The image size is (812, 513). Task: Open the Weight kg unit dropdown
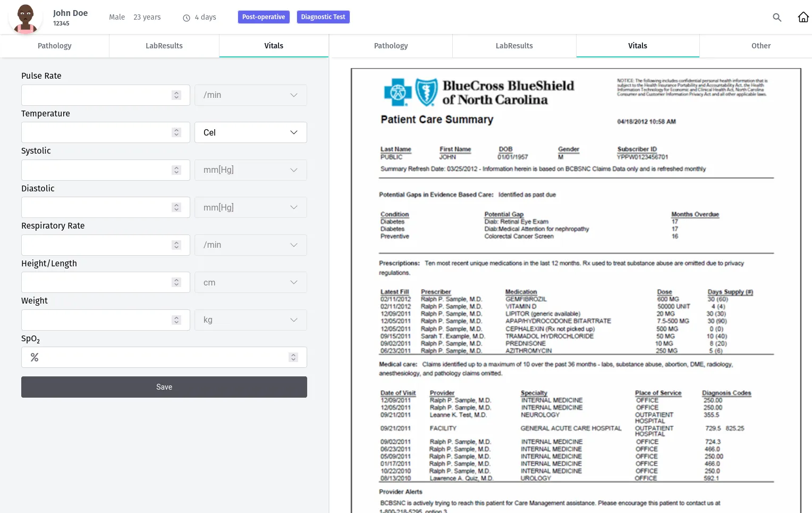(250, 319)
